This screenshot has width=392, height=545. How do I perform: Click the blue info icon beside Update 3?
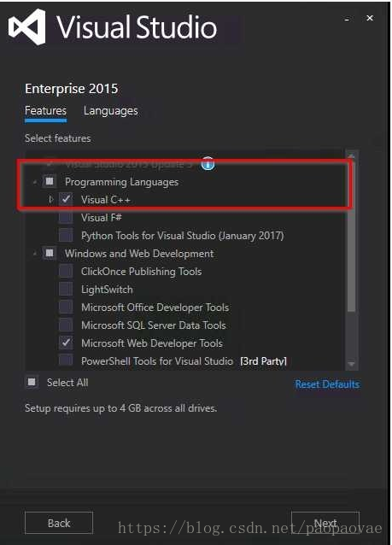click(x=208, y=162)
